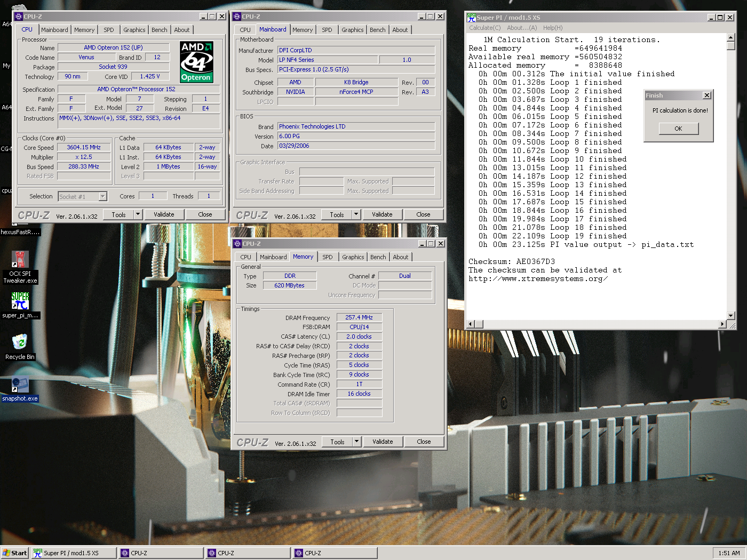Image resolution: width=747 pixels, height=560 pixels.
Task: Click the DRAM Frequency 257.4 MHz value
Action: pyautogui.click(x=359, y=317)
